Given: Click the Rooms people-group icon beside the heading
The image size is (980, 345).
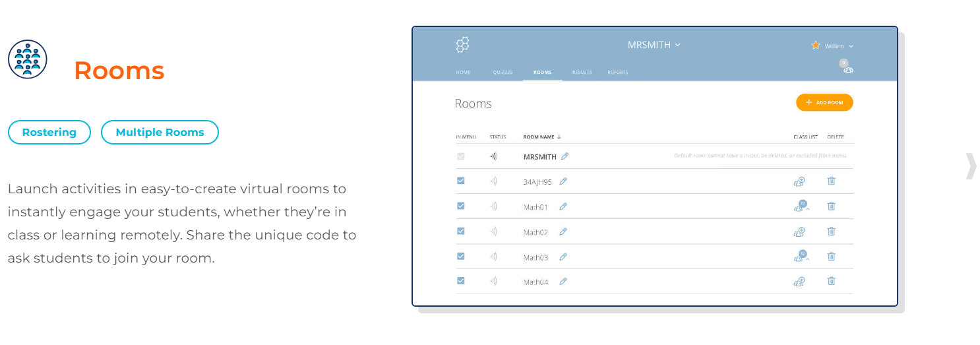Looking at the screenshot, I should pyautogui.click(x=28, y=59).
